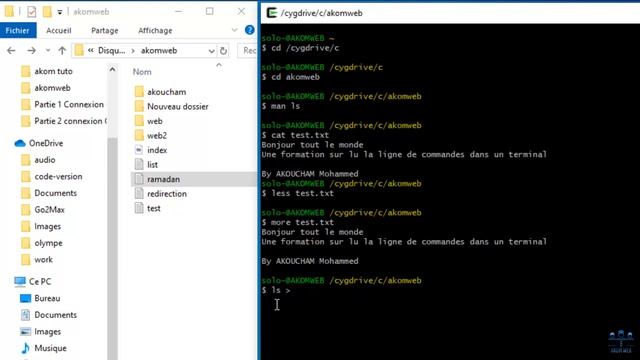Image resolution: width=640 pixels, height=360 pixels.
Task: Select Documents folder under OneDrive
Action: 55,193
